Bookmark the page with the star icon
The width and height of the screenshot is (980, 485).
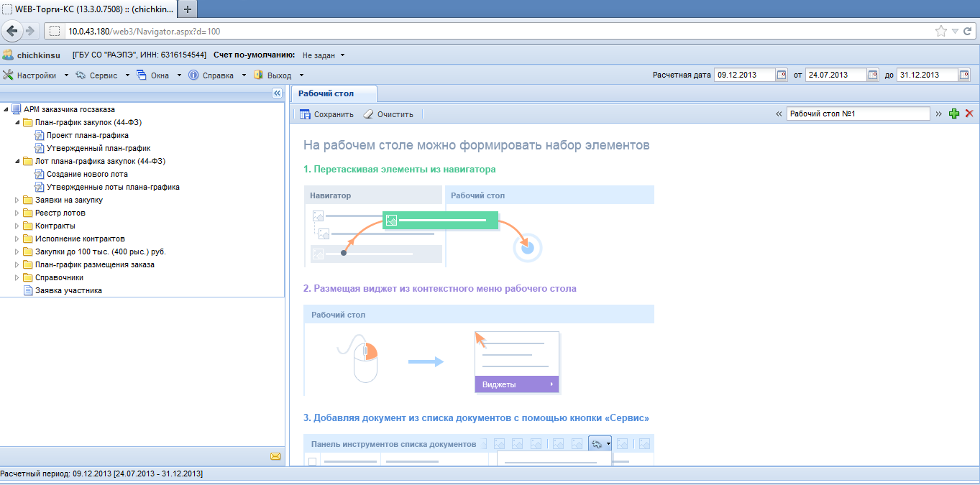[940, 31]
